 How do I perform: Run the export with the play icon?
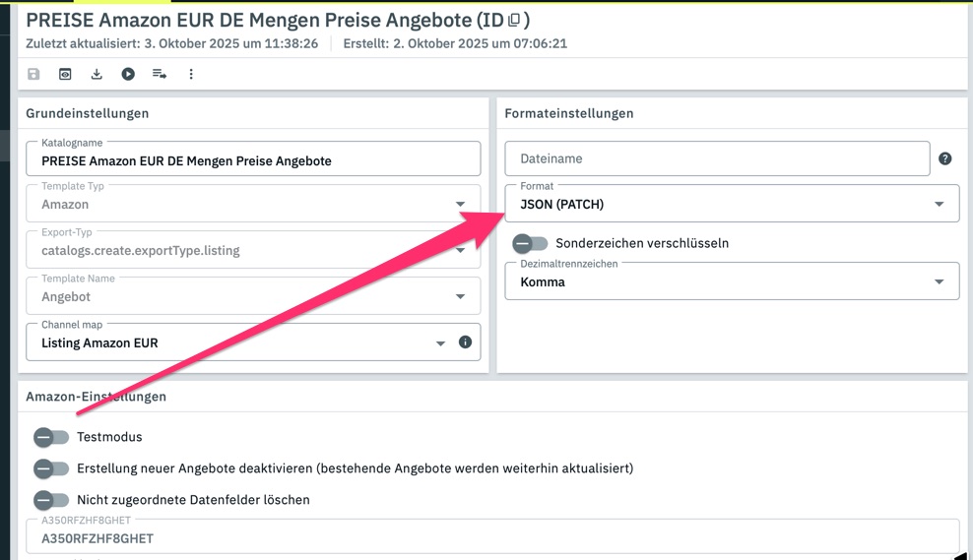click(128, 74)
